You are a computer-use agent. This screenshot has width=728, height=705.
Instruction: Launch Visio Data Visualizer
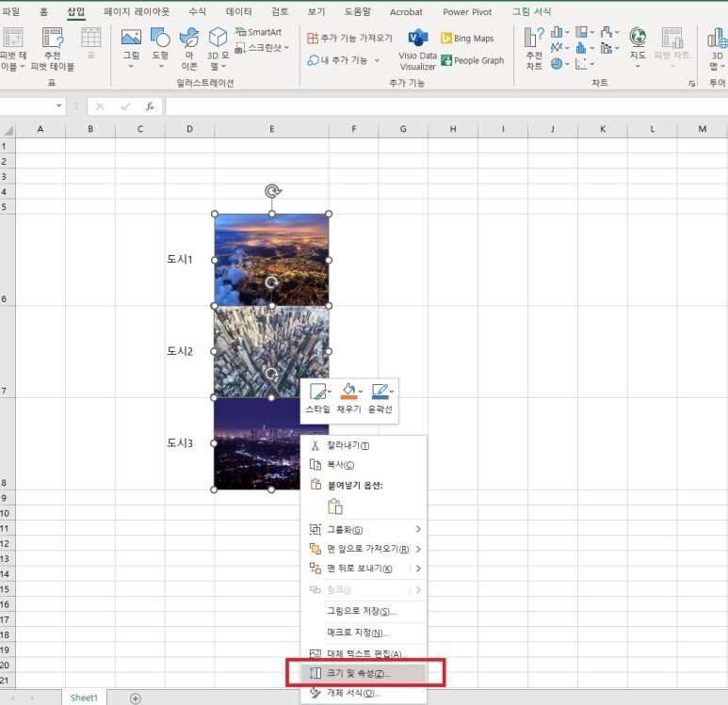[417, 49]
